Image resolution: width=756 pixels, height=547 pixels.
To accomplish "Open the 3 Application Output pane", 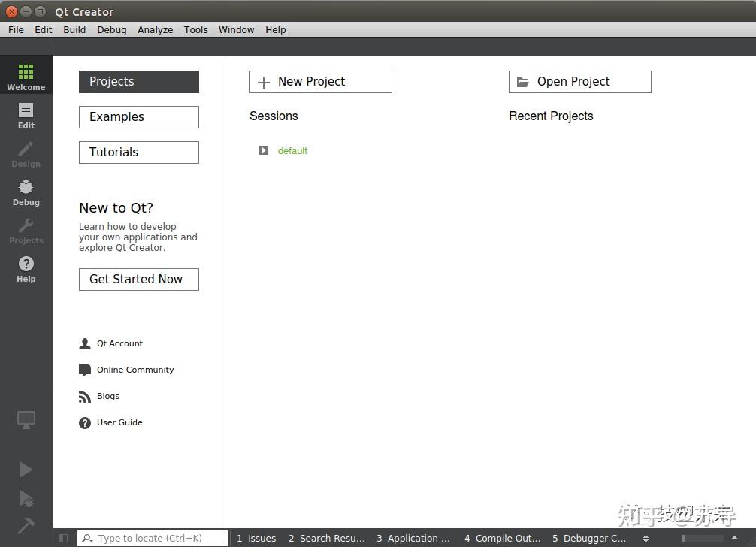I will pos(413,538).
